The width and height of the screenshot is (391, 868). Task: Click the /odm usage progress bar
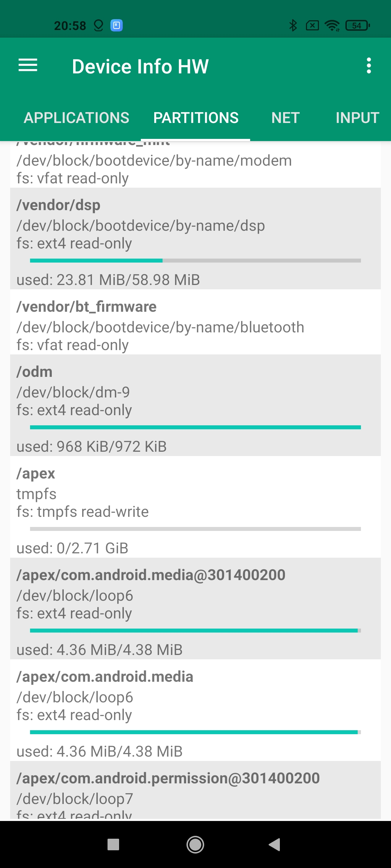click(x=195, y=427)
